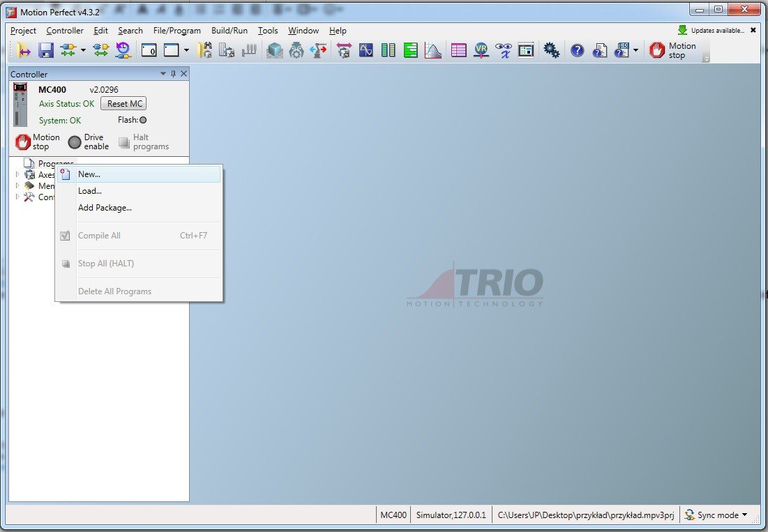Screen dimensions: 768x532
Task: Expand the Memory tree node
Action: coord(17,185)
